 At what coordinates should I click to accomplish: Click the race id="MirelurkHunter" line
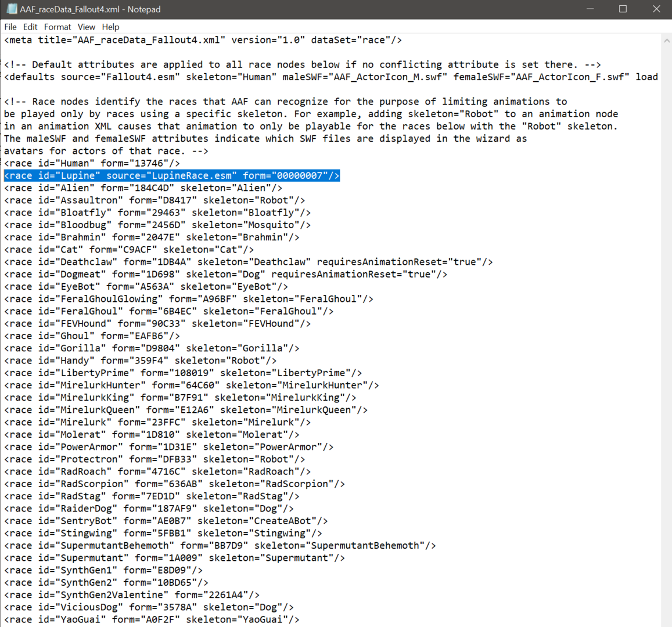coord(192,385)
